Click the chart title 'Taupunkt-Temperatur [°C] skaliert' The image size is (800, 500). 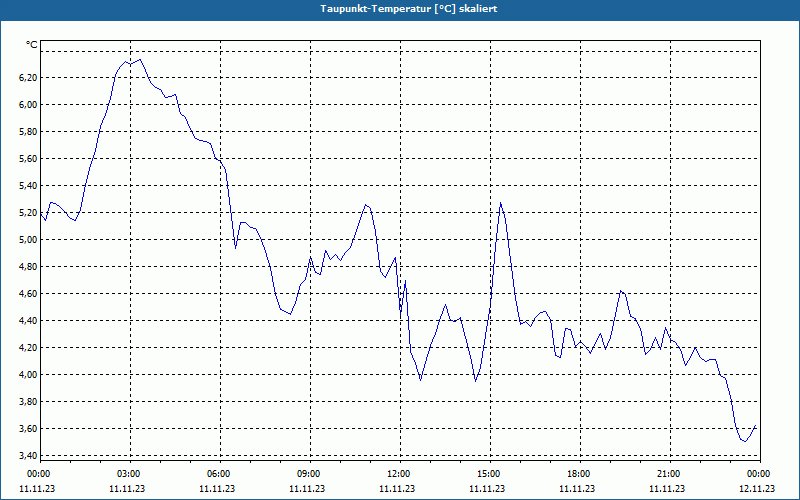tap(409, 9)
